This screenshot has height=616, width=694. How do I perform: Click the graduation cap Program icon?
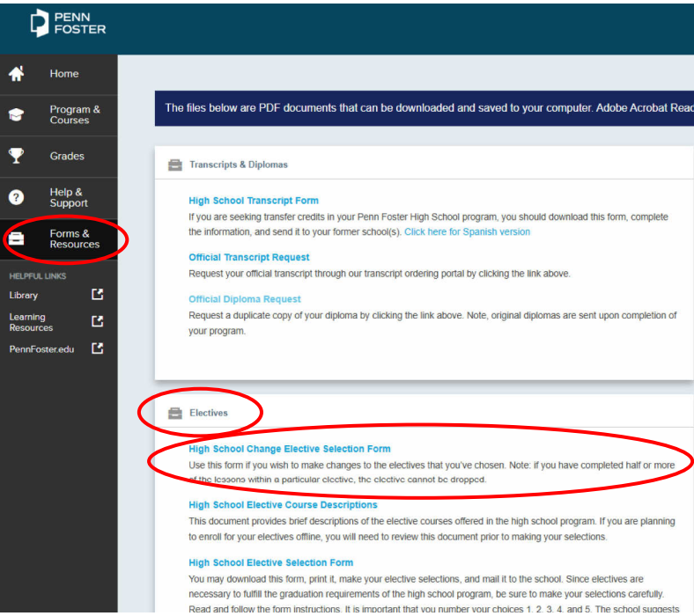pos(17,115)
